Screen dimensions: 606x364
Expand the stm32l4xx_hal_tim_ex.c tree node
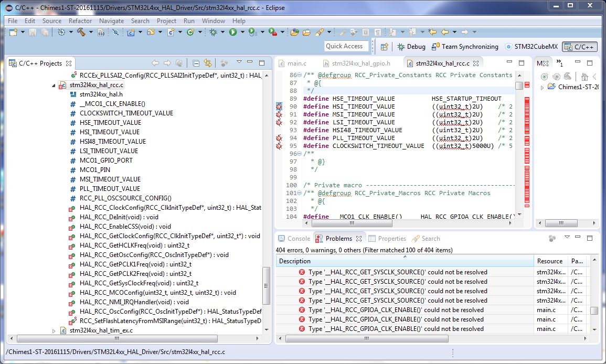coord(54,330)
